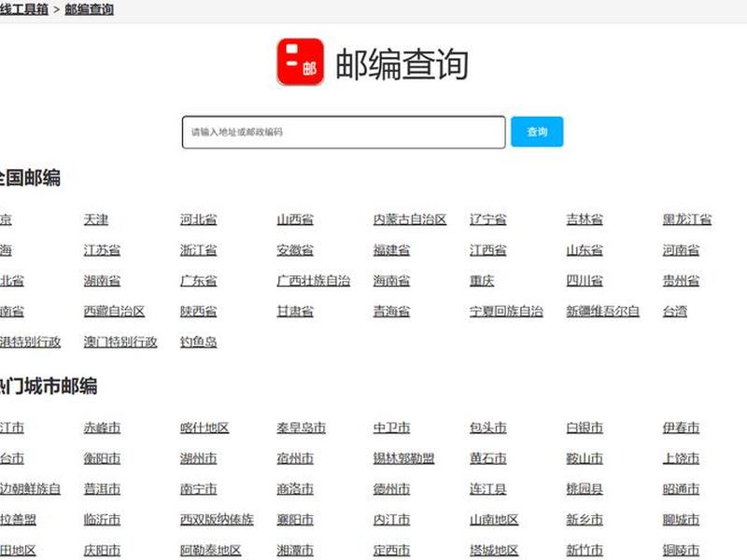The width and height of the screenshot is (747, 560).
Task: Open the 辽宁省 link
Action: tap(487, 219)
